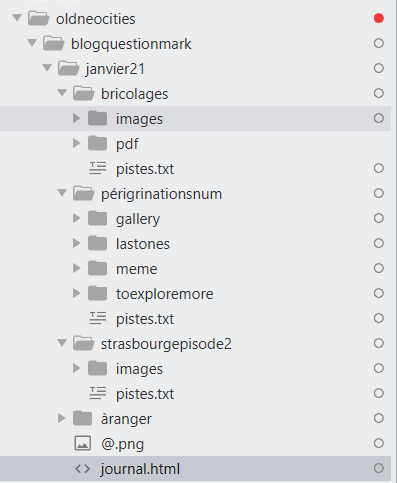Expand the lastones folder arrow
Screen dimensions: 397x483
click(x=77, y=243)
